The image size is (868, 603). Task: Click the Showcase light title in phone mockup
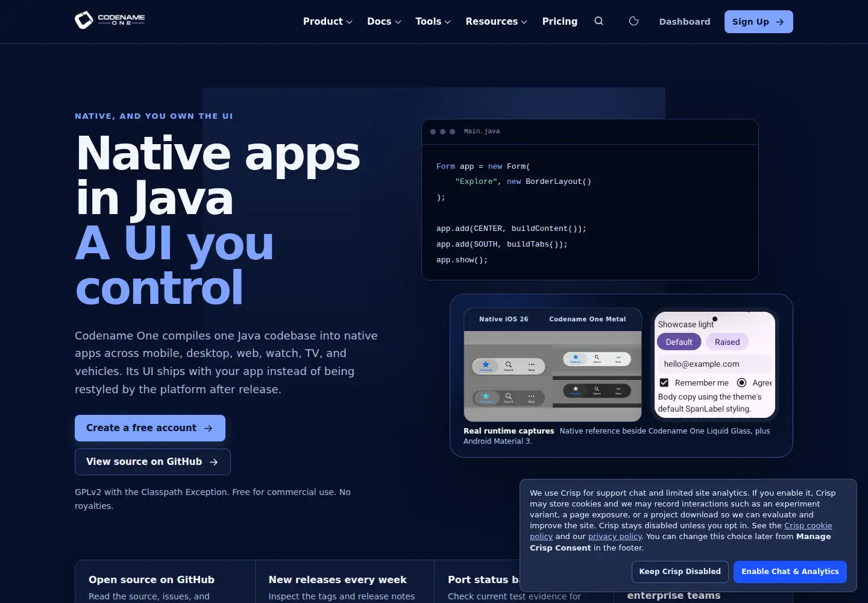685,324
